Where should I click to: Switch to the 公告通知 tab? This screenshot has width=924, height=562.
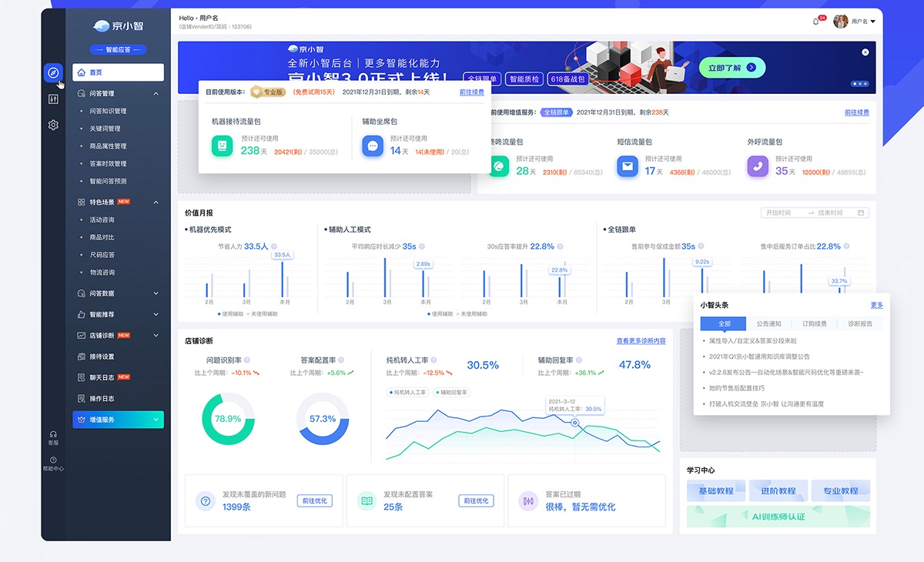click(768, 324)
